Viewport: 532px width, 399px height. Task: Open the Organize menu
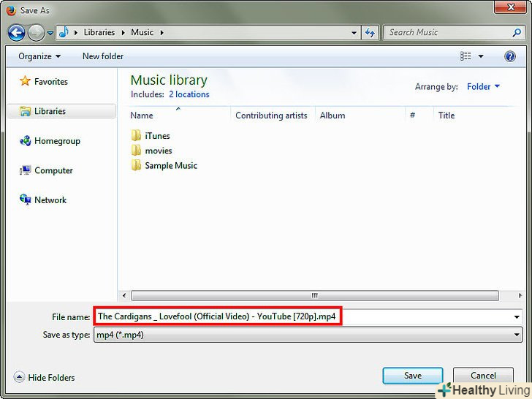pyautogui.click(x=39, y=56)
